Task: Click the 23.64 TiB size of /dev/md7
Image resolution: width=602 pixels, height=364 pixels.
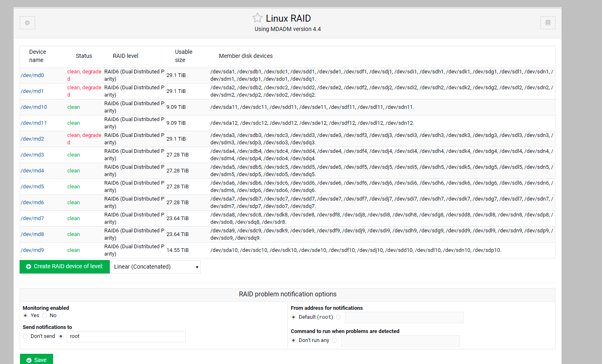Action: click(x=178, y=218)
